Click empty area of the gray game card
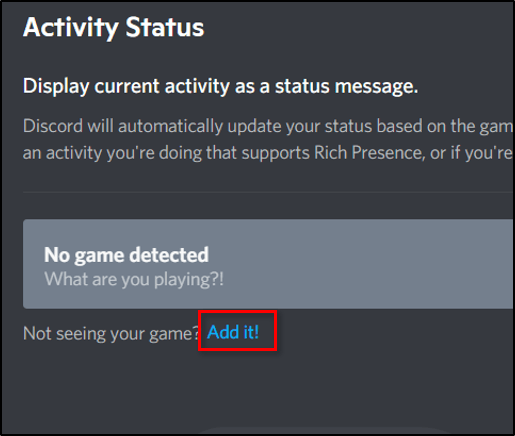Viewport: 515px width, 436px height. tap(367, 264)
